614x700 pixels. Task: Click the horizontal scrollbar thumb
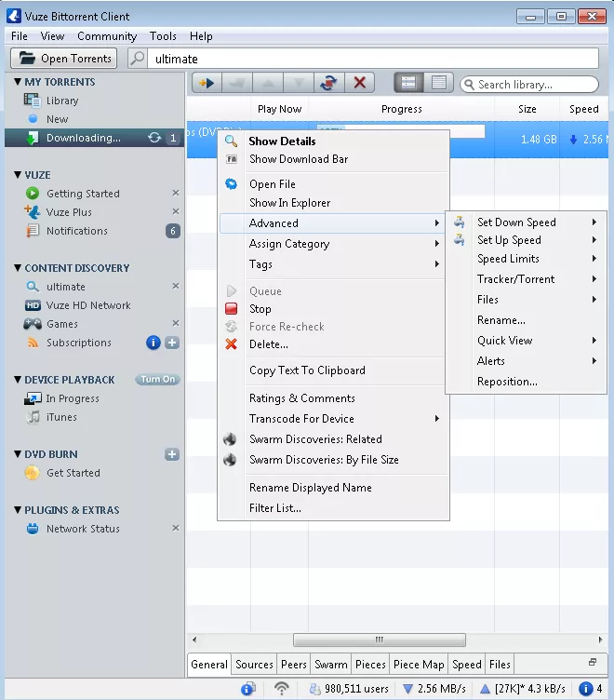coord(380,639)
